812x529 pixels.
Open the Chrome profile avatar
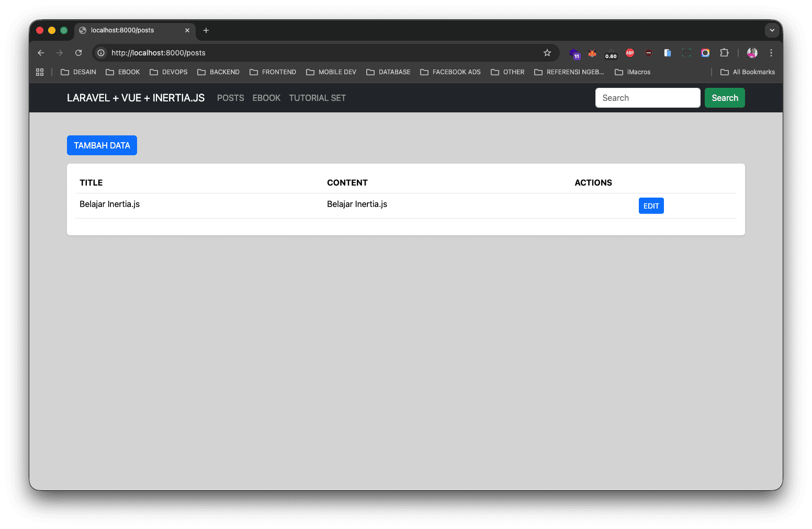(752, 53)
